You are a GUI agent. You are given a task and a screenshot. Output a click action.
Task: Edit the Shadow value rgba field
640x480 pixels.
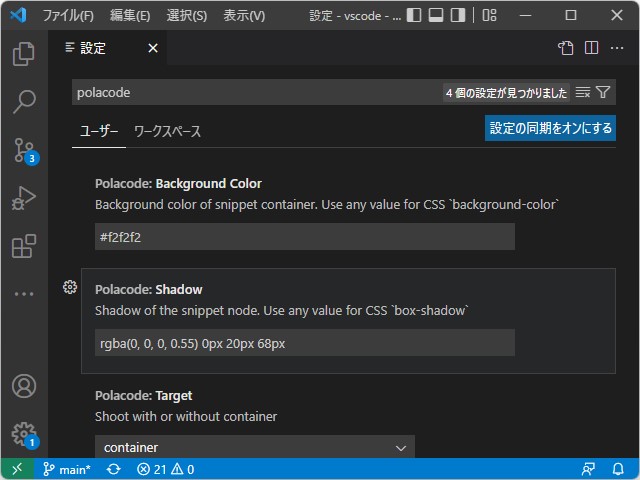tap(304, 343)
